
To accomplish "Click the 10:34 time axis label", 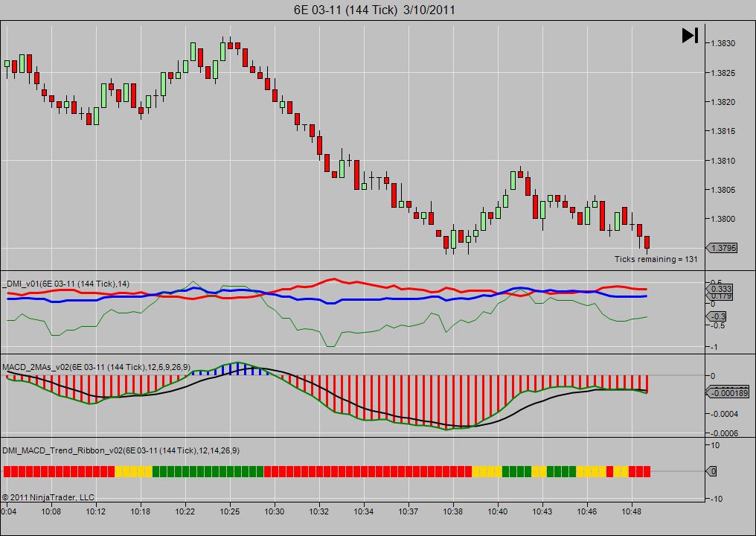I will (364, 511).
